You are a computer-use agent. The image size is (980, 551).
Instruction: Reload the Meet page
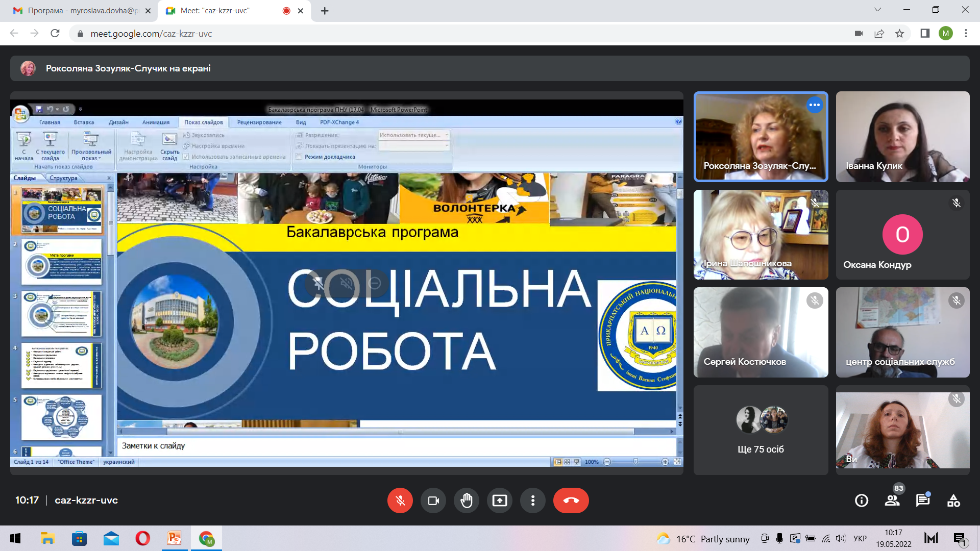click(55, 34)
